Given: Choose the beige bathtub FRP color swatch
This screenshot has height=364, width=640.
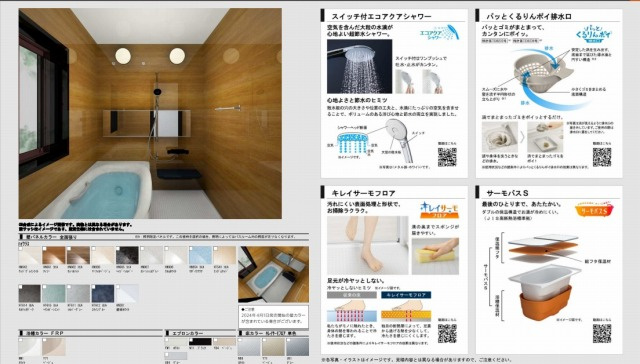Looking at the screenshot, I should point(54,347).
